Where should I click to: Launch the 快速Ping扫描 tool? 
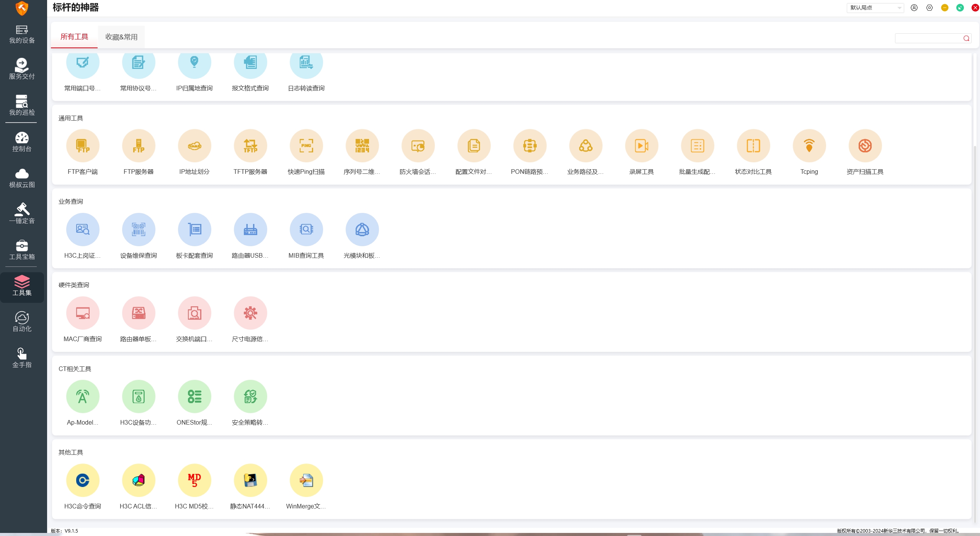coord(306,146)
